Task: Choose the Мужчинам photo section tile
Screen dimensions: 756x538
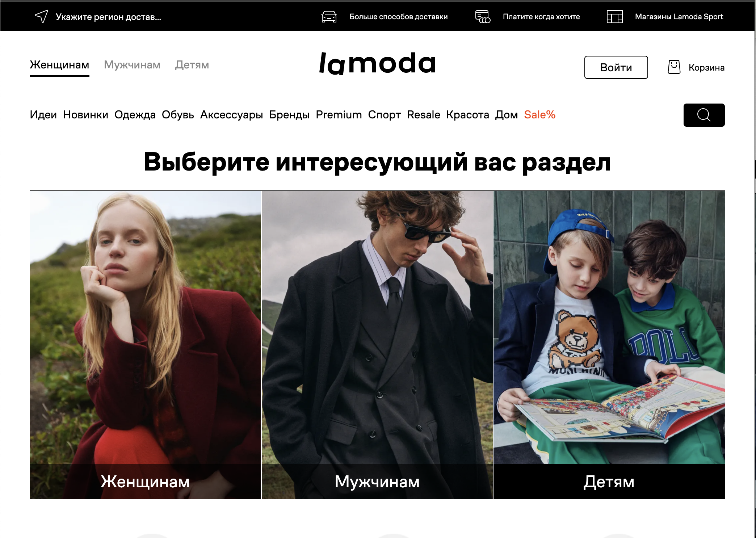Action: (x=377, y=345)
